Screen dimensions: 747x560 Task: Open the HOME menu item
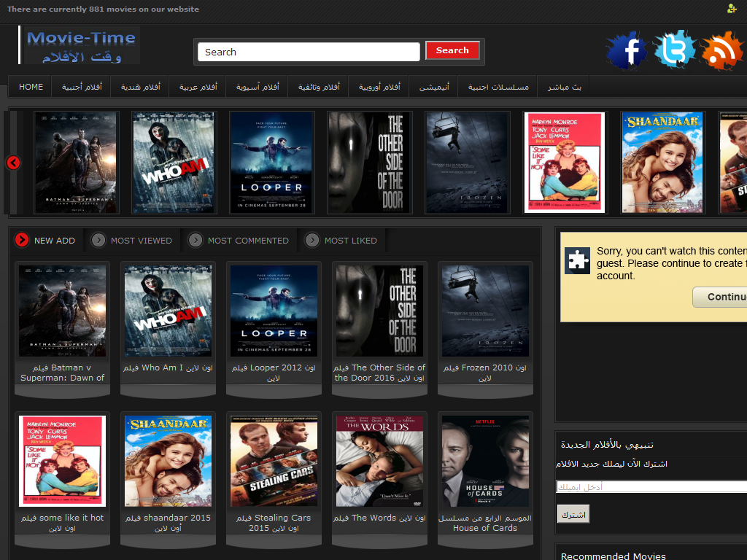point(31,87)
